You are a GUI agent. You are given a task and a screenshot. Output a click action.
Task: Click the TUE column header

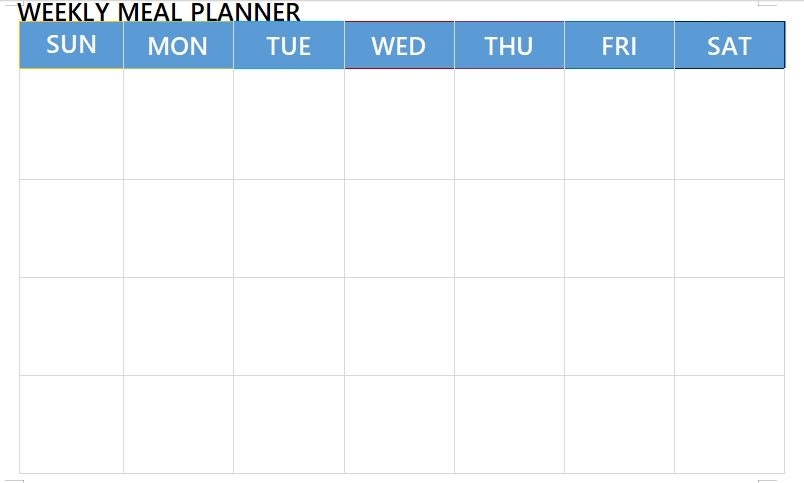tap(289, 46)
